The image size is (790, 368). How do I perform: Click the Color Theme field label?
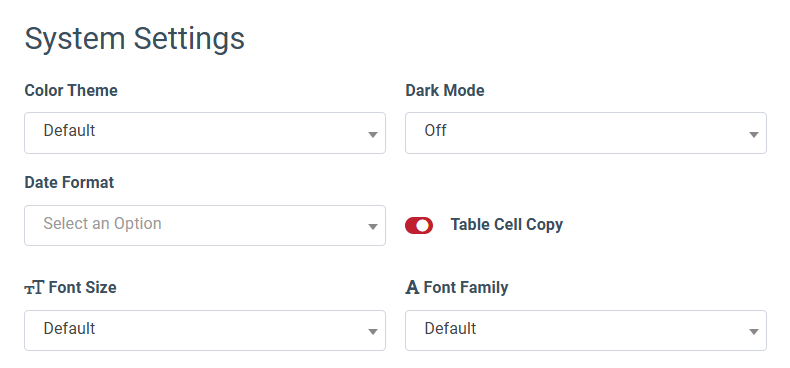click(x=71, y=91)
